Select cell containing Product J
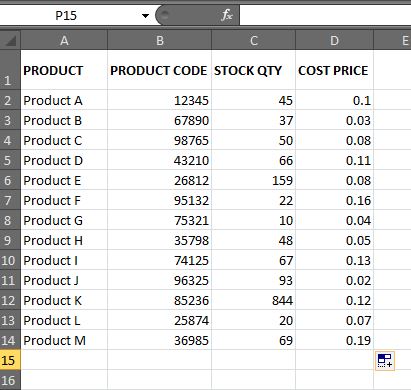The image size is (411, 390). coord(64,280)
